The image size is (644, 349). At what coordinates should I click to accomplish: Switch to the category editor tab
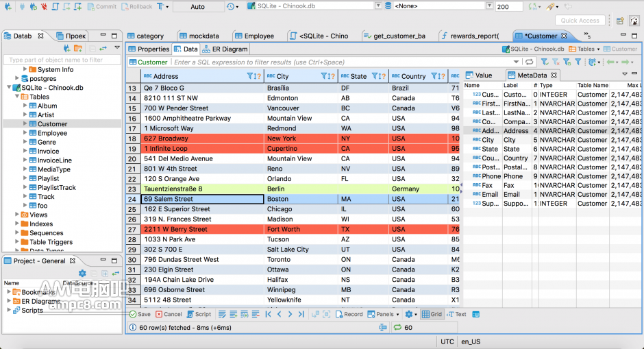click(145, 36)
